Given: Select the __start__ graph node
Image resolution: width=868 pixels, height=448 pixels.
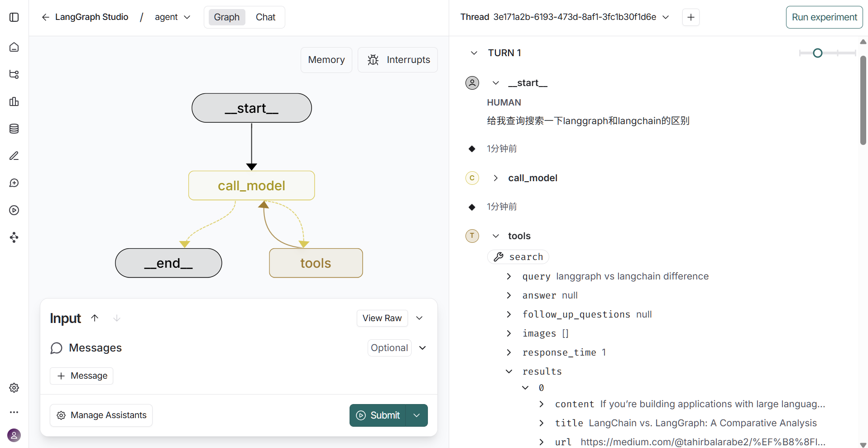Looking at the screenshot, I should click(x=252, y=108).
